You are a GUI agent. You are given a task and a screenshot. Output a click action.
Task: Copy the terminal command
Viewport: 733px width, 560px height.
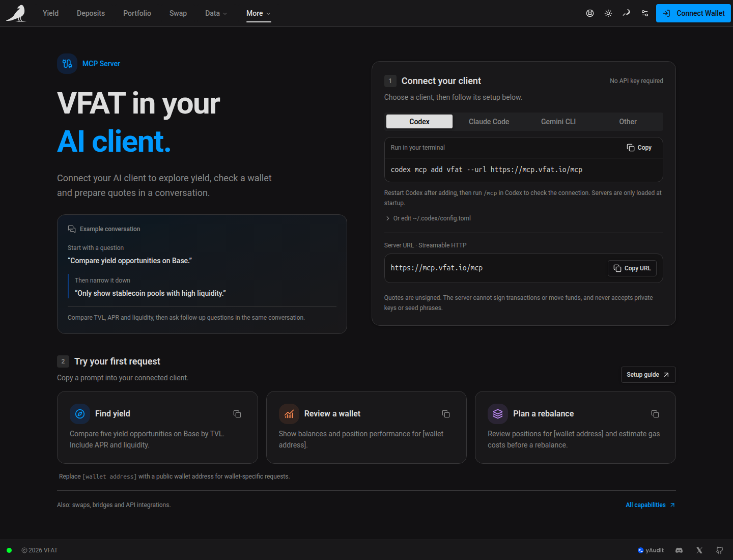[639, 148]
